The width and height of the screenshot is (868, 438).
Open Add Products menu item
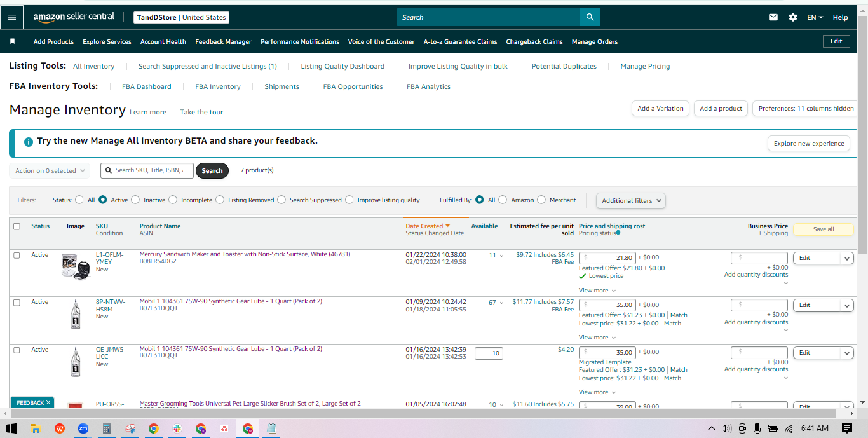(x=53, y=41)
